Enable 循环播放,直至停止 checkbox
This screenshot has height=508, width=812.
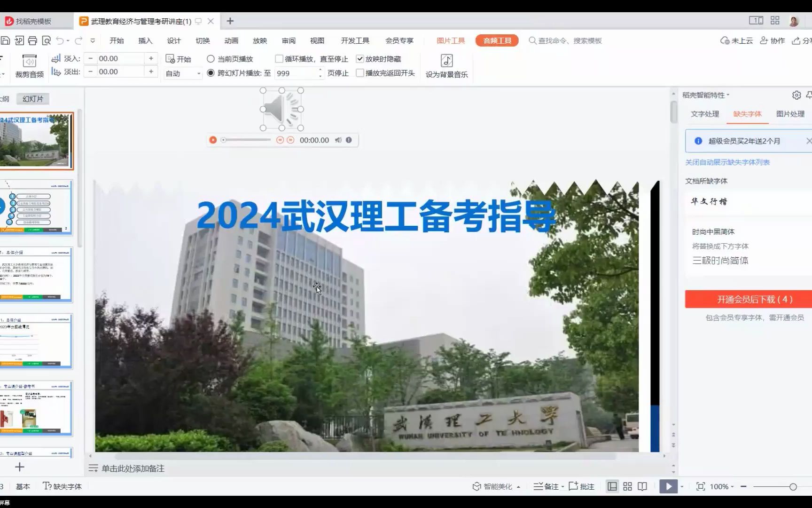279,59
